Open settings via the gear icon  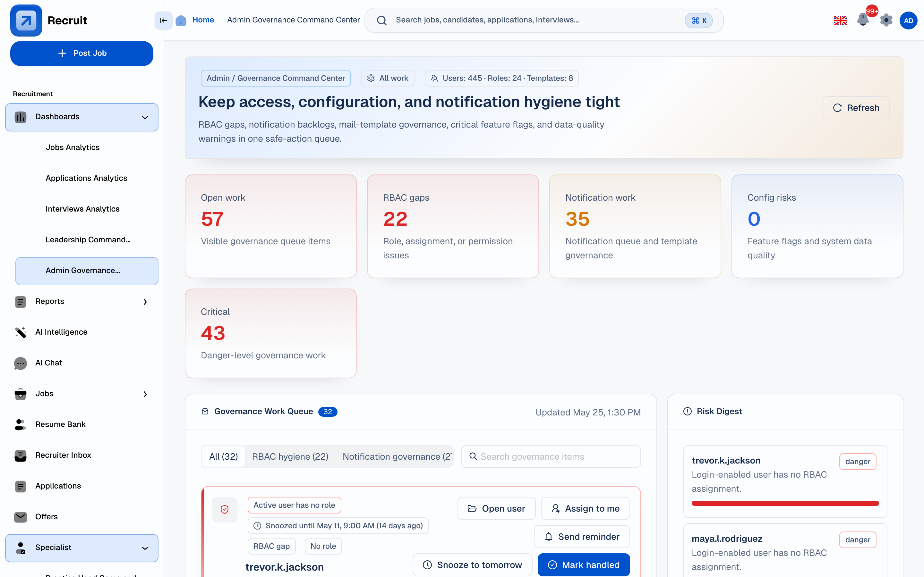click(x=886, y=20)
